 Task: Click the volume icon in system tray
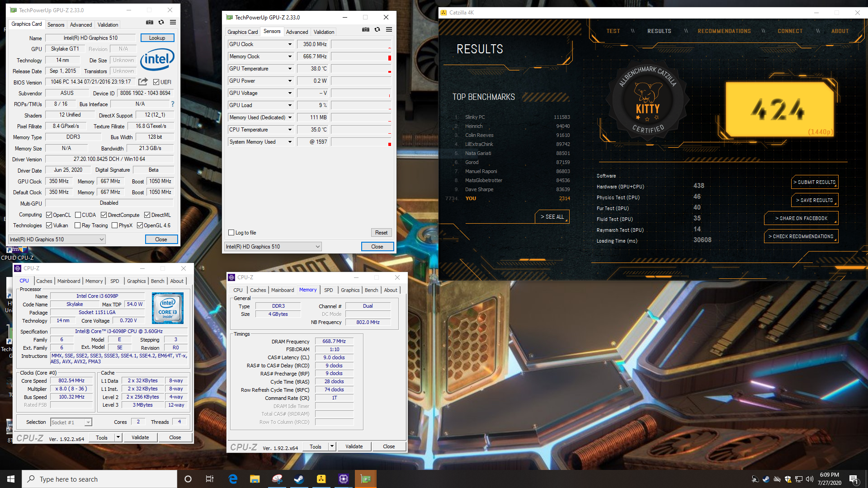tap(809, 479)
